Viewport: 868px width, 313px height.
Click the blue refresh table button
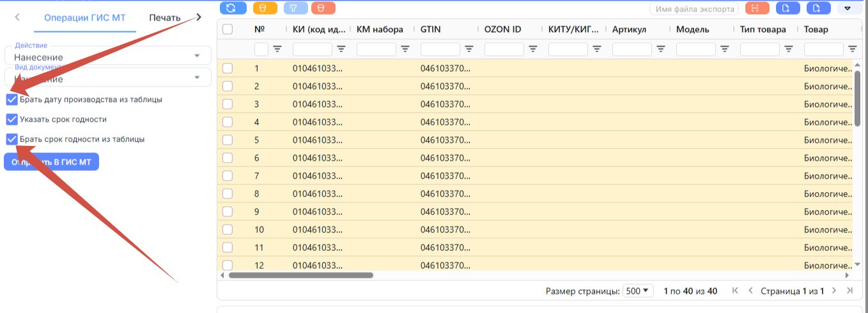[233, 8]
